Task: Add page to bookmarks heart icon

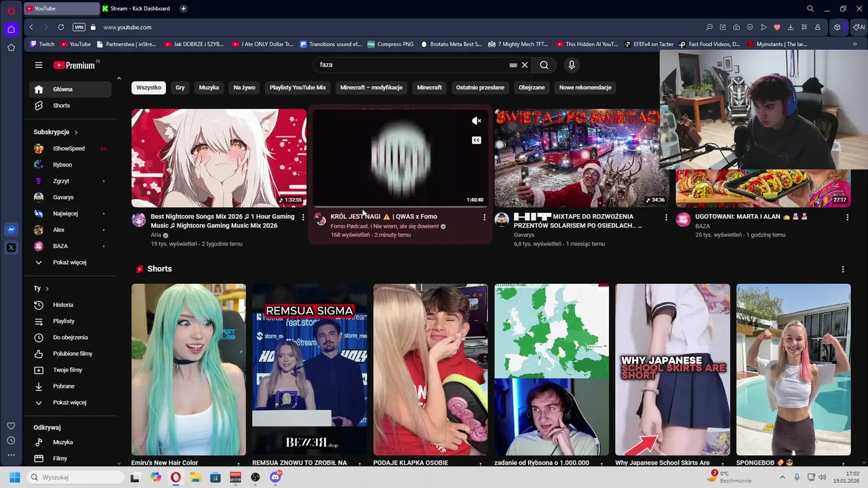Action: coord(777,27)
